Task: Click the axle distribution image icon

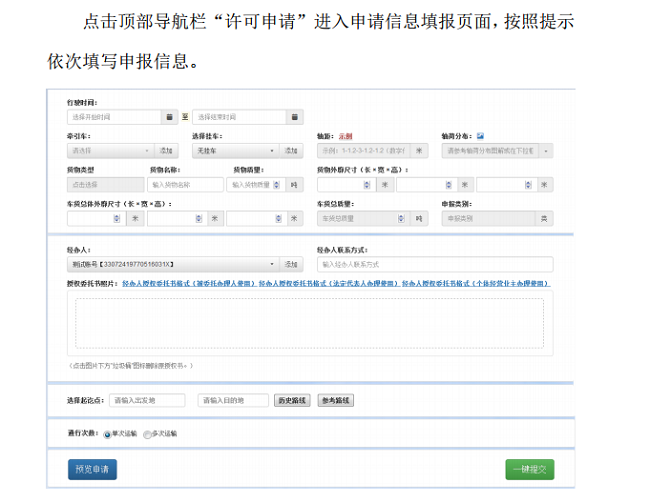Action: coord(480,135)
